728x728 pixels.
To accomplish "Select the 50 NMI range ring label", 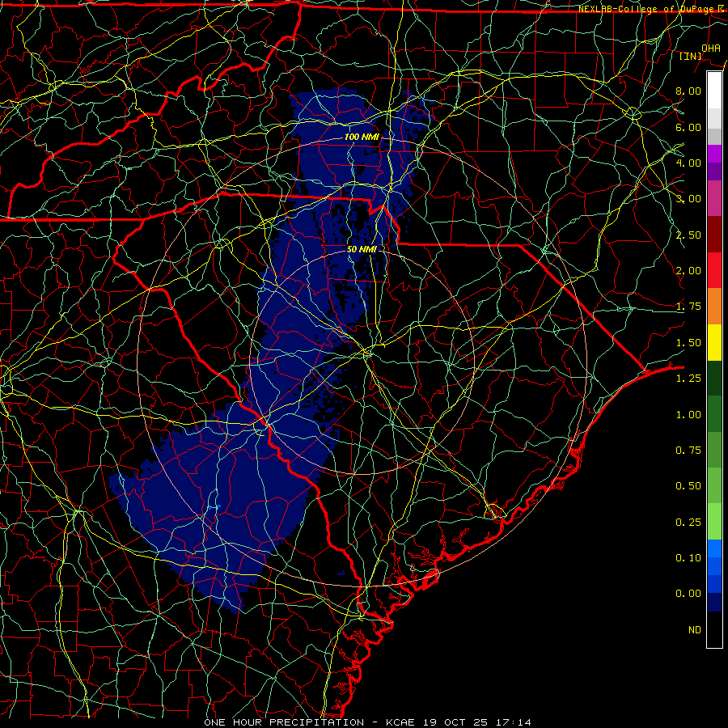I will tap(362, 249).
